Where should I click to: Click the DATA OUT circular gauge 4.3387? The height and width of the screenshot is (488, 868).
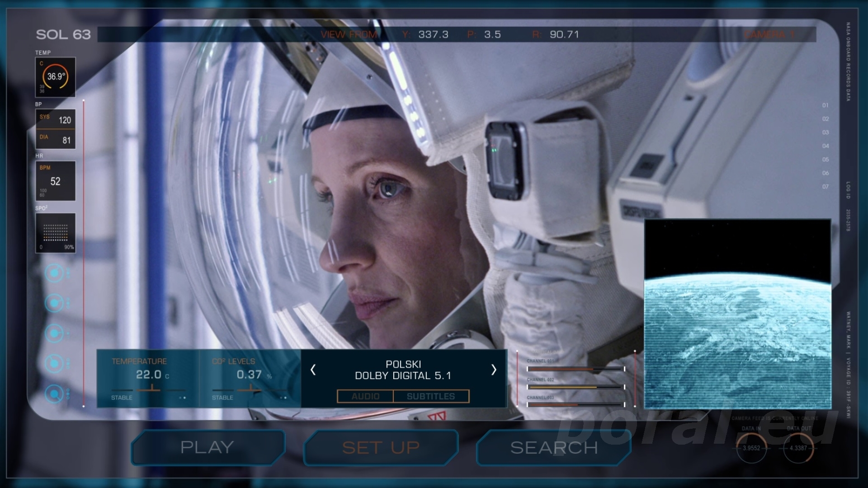click(798, 448)
